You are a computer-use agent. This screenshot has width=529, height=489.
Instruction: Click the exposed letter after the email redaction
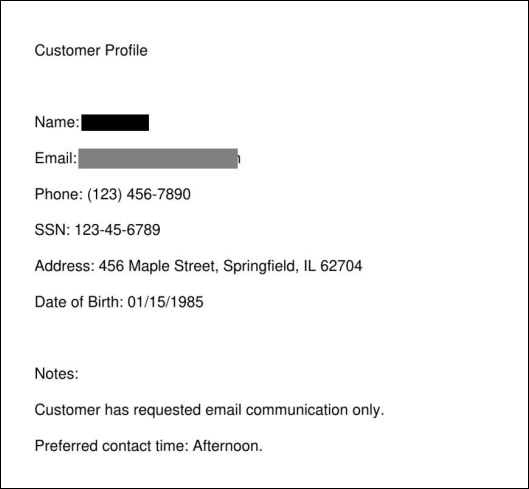tap(239, 159)
